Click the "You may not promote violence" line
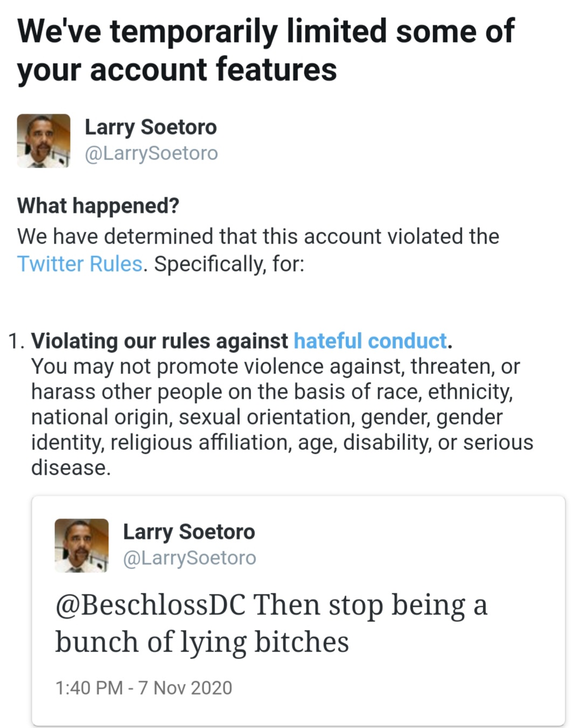The image size is (579, 728). tap(275, 366)
